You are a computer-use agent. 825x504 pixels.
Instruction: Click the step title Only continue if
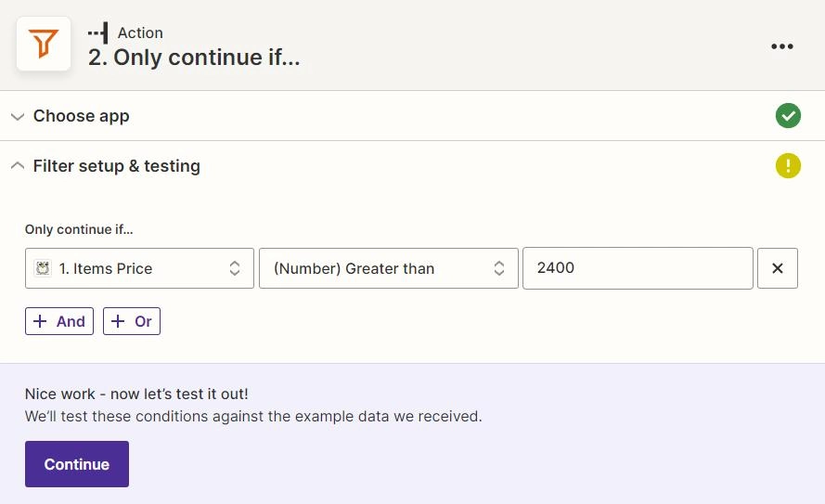[x=194, y=58]
